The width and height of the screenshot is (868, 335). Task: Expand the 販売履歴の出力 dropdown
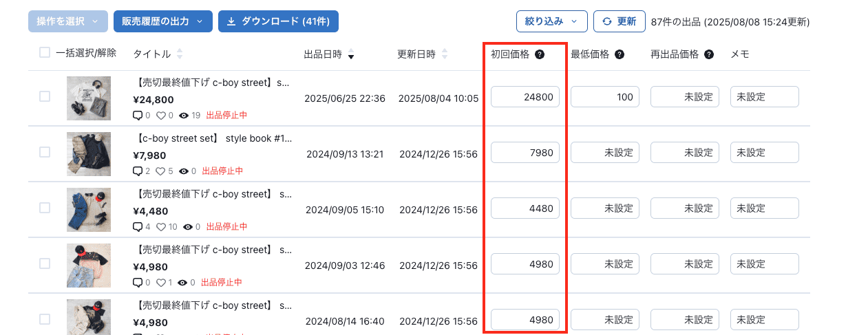pos(162,21)
